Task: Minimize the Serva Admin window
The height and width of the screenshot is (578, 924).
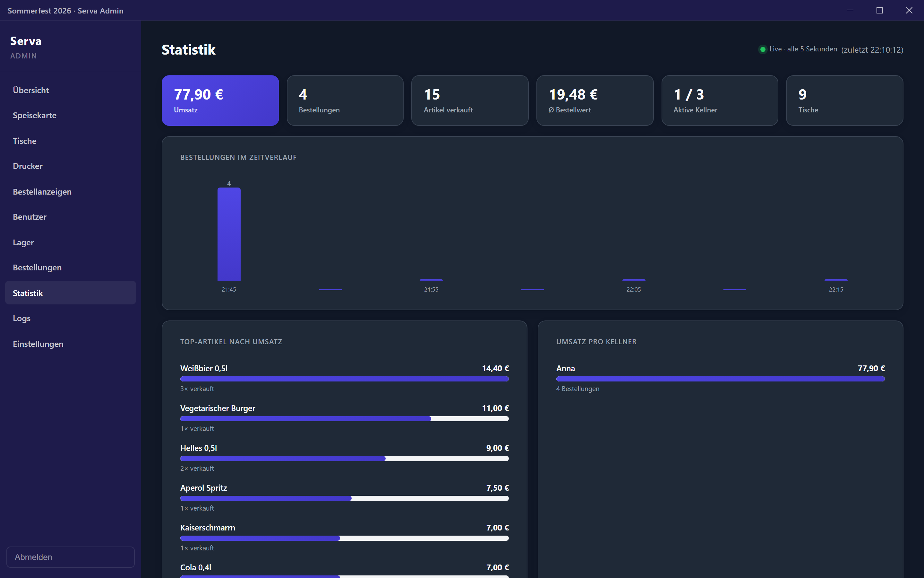Action: [850, 10]
